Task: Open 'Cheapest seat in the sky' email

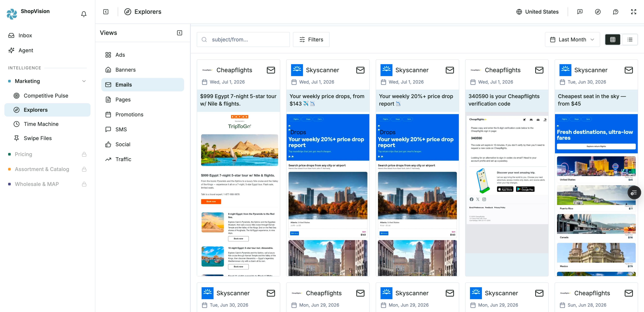Action: pyautogui.click(x=592, y=100)
